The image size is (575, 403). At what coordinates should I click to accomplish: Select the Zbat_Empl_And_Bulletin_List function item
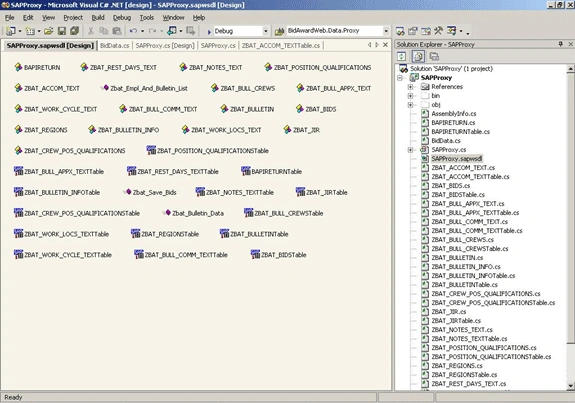click(x=144, y=88)
